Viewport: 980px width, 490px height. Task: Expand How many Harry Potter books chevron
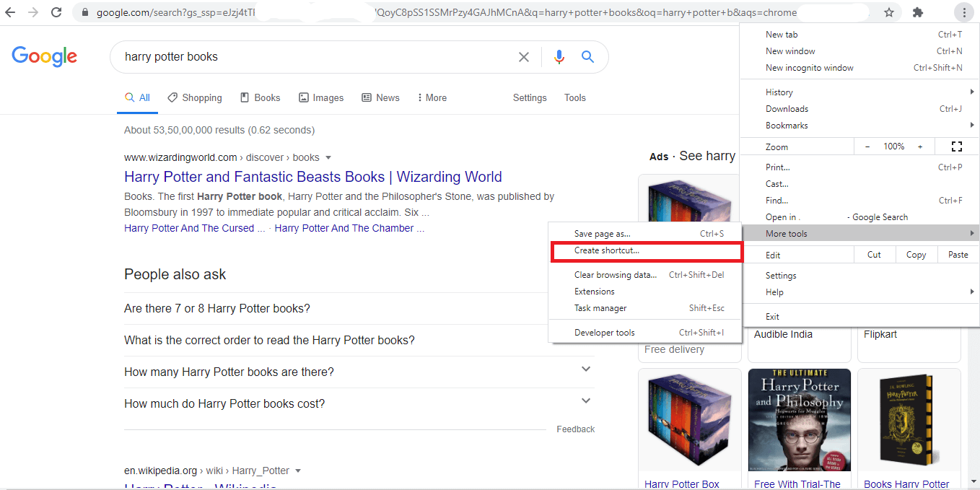(586, 369)
